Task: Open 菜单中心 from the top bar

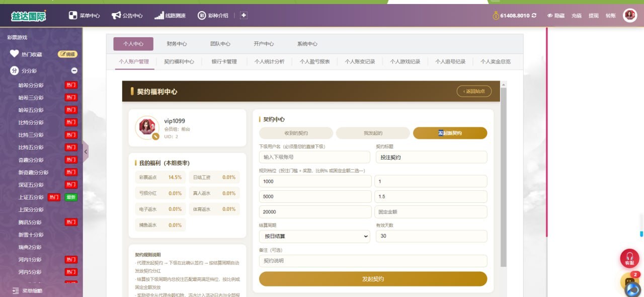Action: [x=84, y=16]
